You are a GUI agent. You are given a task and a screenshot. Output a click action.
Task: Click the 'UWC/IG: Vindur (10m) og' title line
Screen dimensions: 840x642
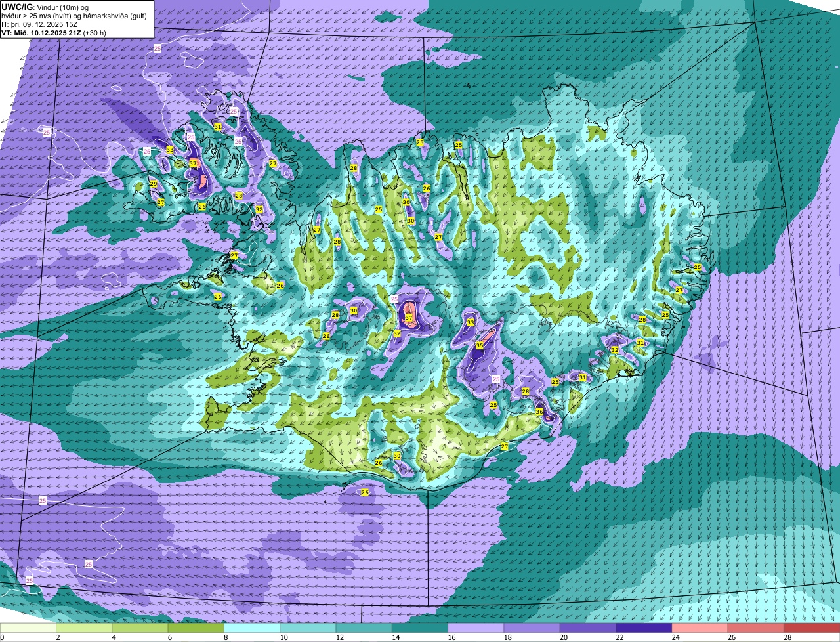coord(45,7)
